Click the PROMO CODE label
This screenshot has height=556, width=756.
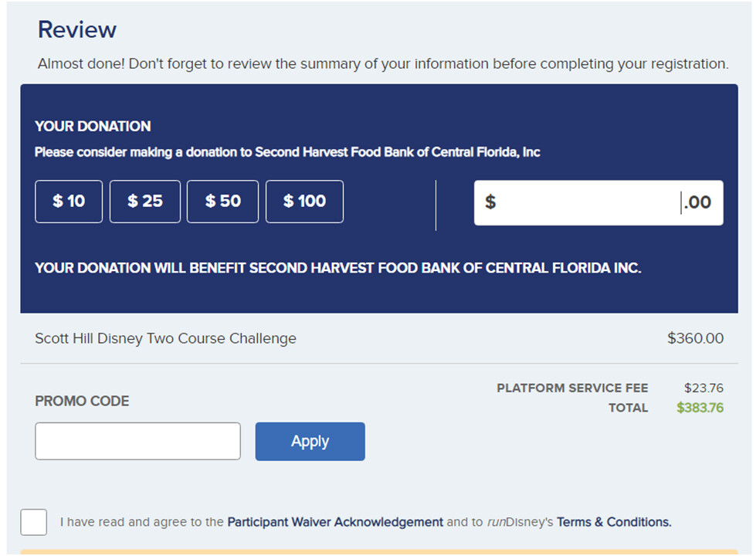point(82,401)
